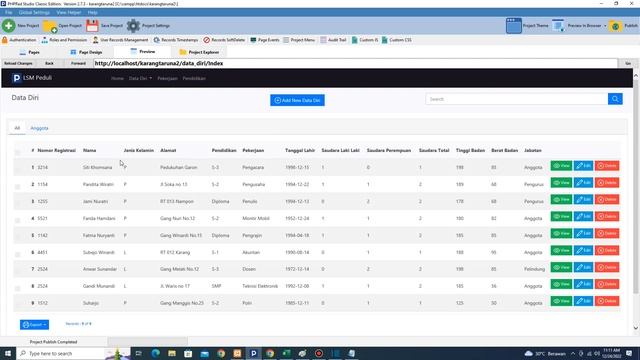Click the Delete button for registrasi 1255
Viewport: 640px width, 360px height.
coord(607,200)
